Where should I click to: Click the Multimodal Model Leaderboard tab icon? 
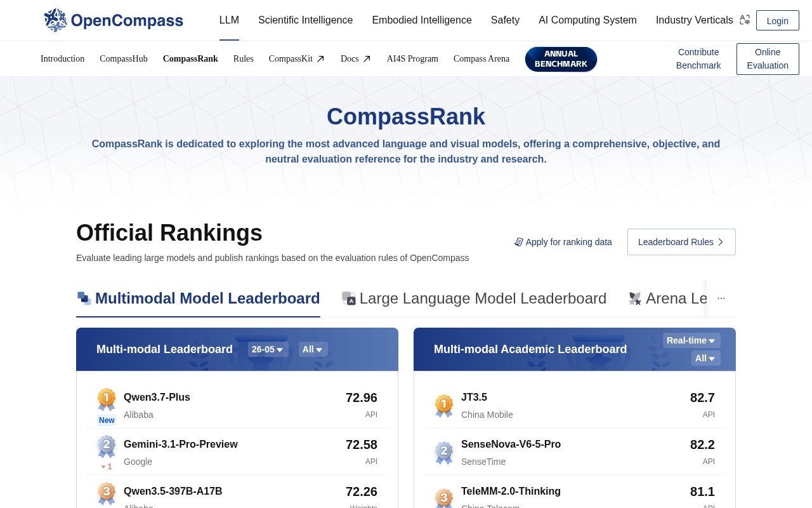tap(84, 298)
